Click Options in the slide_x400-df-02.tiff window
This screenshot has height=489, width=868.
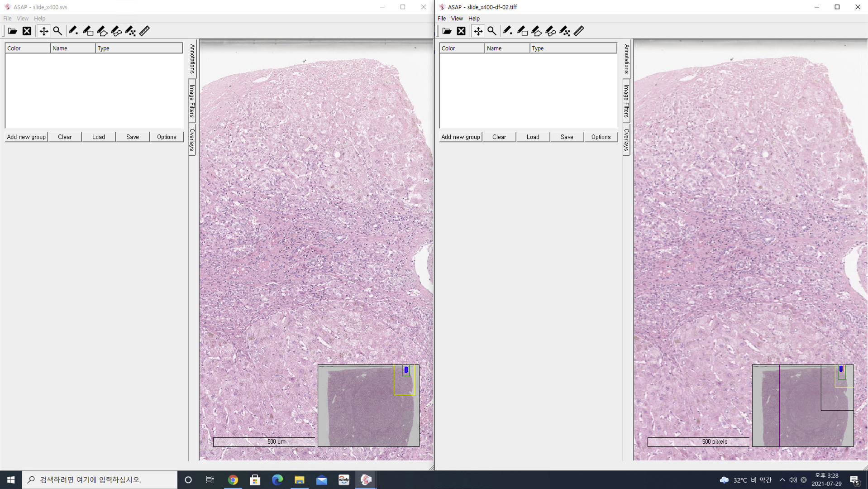[601, 137]
